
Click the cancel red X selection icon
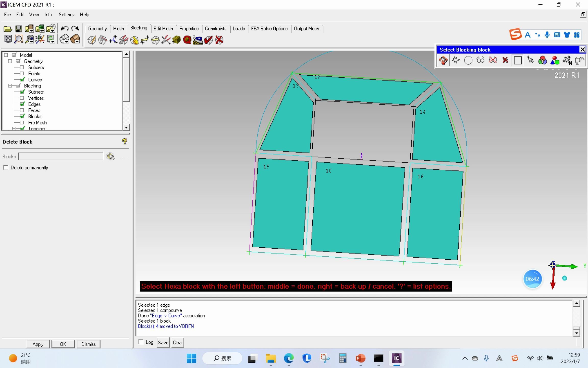click(505, 60)
